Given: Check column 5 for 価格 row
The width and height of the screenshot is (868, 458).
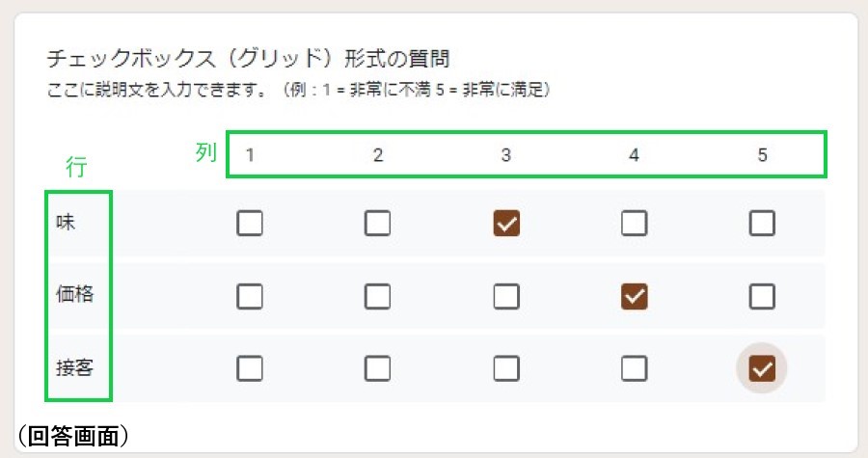Looking at the screenshot, I should (x=762, y=296).
